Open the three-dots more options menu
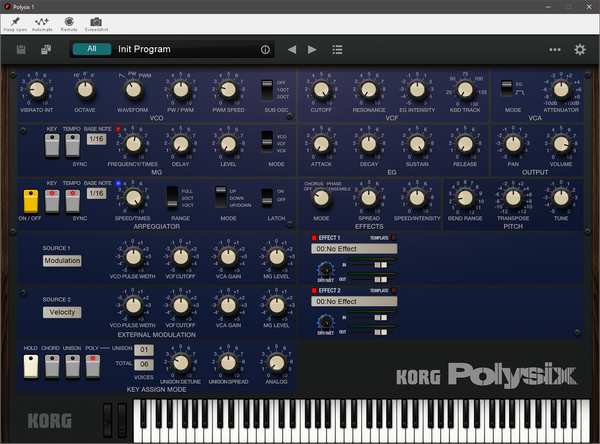The image size is (600, 444). coord(554,50)
